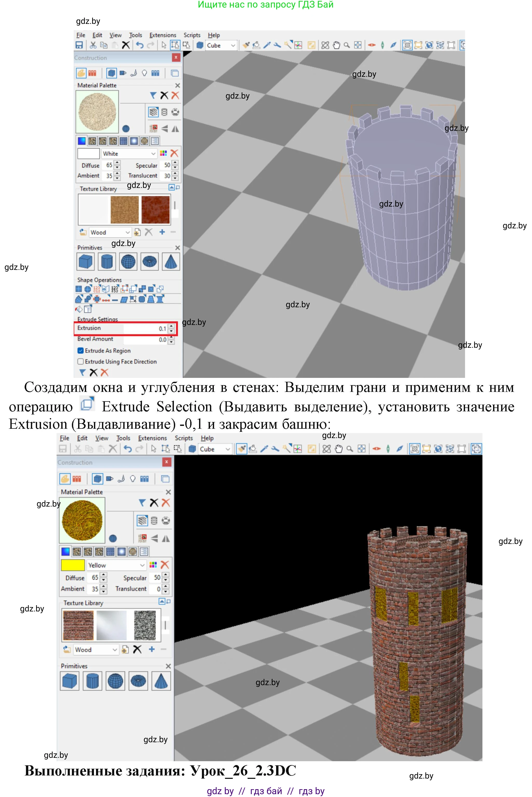Click the cylinder primitive in top Primitives panel
The image size is (532, 797).
click(x=107, y=262)
